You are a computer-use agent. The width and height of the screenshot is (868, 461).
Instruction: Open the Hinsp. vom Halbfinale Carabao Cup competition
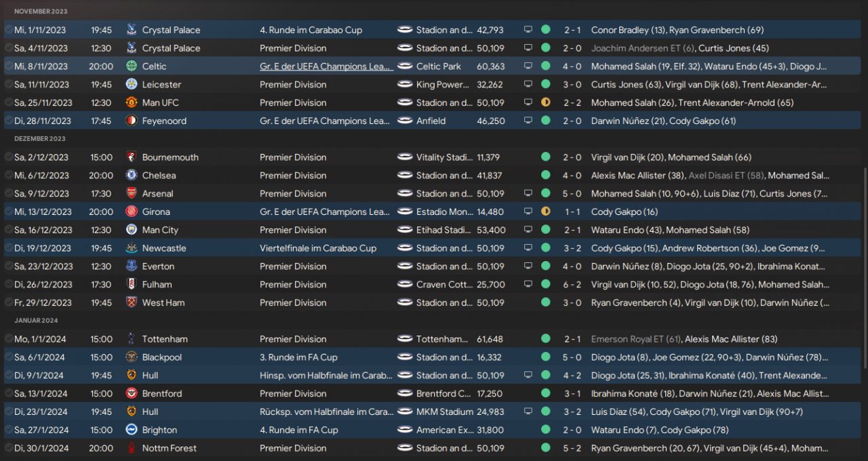coord(326,376)
